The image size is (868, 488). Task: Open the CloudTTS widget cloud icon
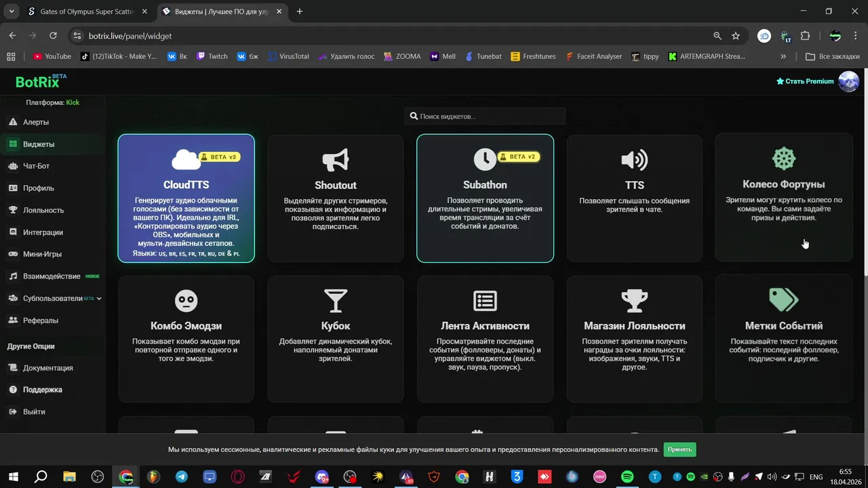tap(185, 160)
